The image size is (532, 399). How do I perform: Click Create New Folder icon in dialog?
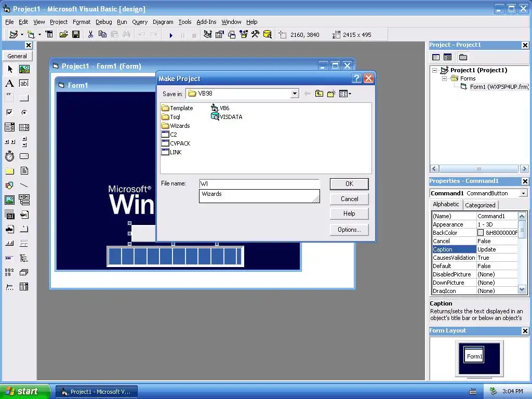click(x=331, y=94)
